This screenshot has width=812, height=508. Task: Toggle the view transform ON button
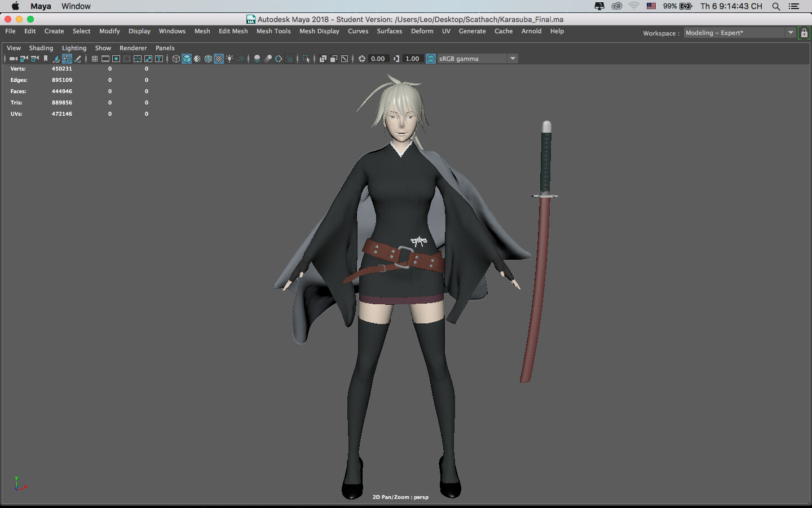tap(431, 59)
